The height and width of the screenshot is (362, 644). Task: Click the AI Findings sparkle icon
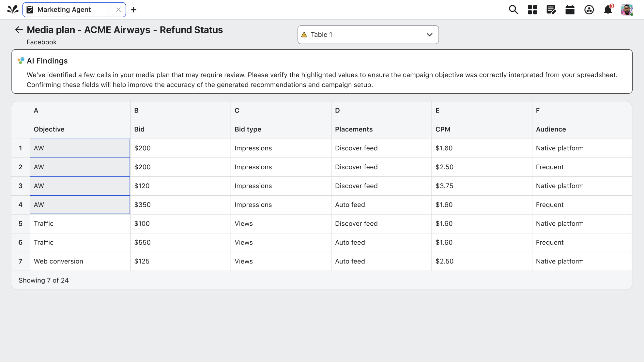pos(21,61)
